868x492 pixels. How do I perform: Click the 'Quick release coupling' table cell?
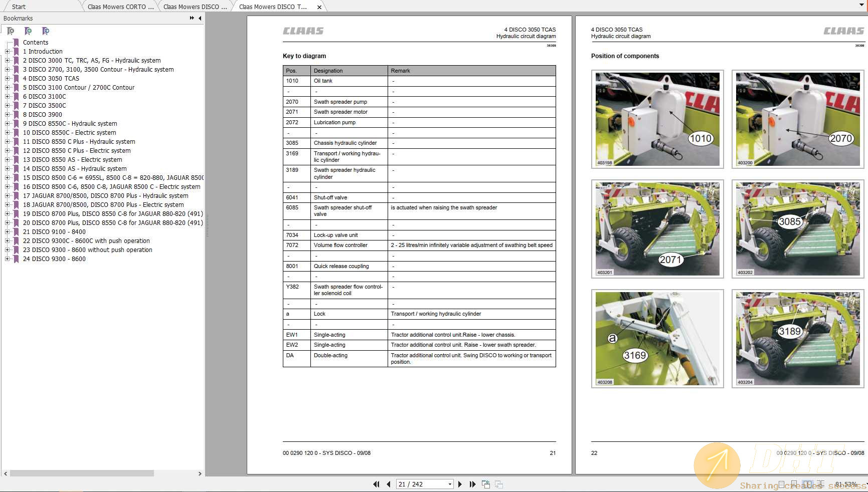point(349,267)
